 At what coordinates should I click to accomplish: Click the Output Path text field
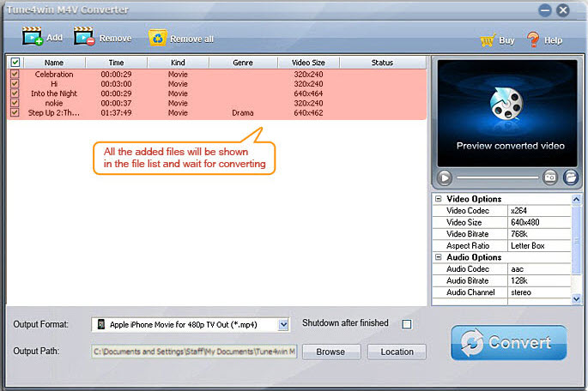coord(194,352)
